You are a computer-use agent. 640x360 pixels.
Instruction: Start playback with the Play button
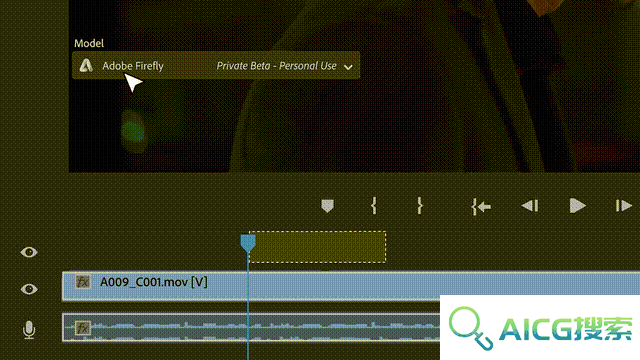pos(577,206)
